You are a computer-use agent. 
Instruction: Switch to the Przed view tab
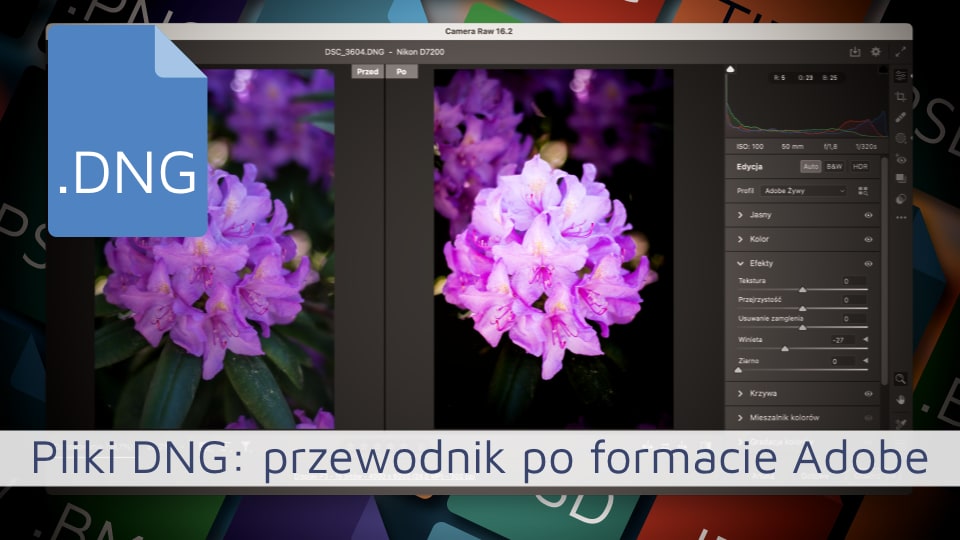[367, 72]
